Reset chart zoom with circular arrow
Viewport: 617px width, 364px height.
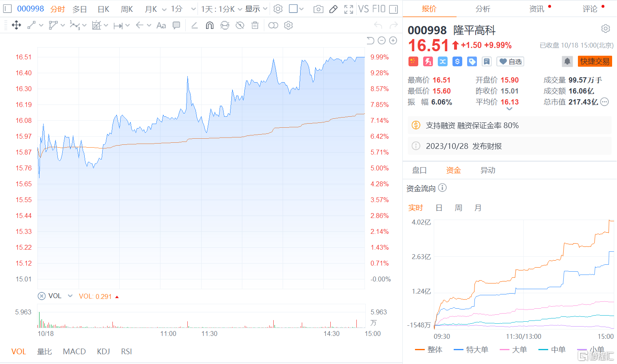point(370,40)
